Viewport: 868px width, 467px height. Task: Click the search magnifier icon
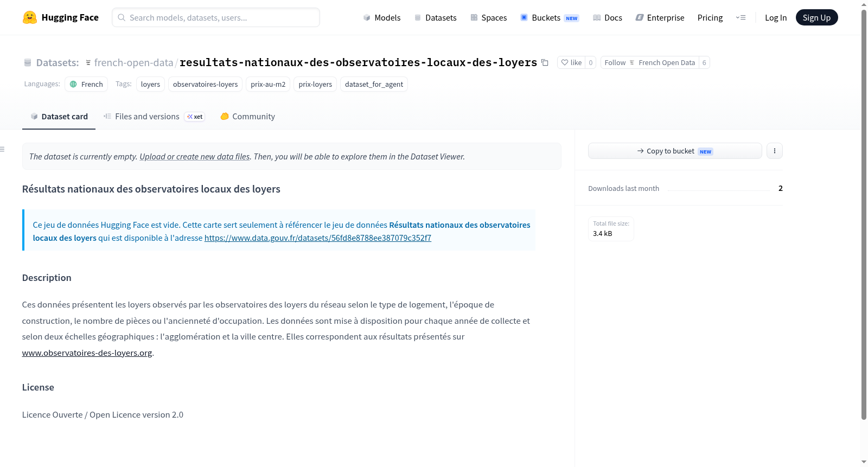coord(122,17)
